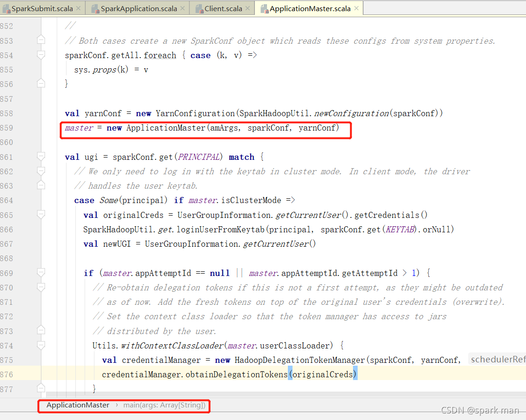Screen dimensions: 526x420
Task: Collapse the if block at line 869
Action: click(x=41, y=273)
